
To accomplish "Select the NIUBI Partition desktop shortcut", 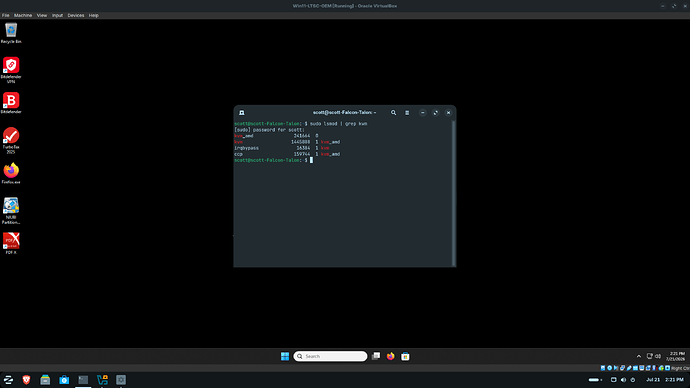I will 11,211.
